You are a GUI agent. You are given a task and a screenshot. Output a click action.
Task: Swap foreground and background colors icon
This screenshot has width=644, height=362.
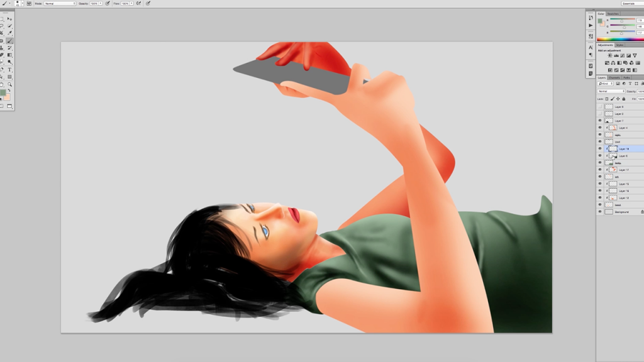[9, 90]
